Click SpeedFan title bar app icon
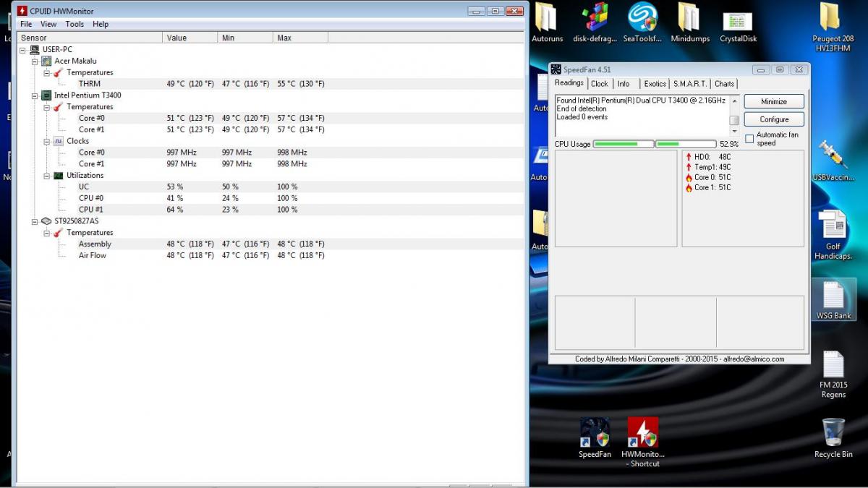Viewport: 868px width, 488px height. pyautogui.click(x=556, y=69)
